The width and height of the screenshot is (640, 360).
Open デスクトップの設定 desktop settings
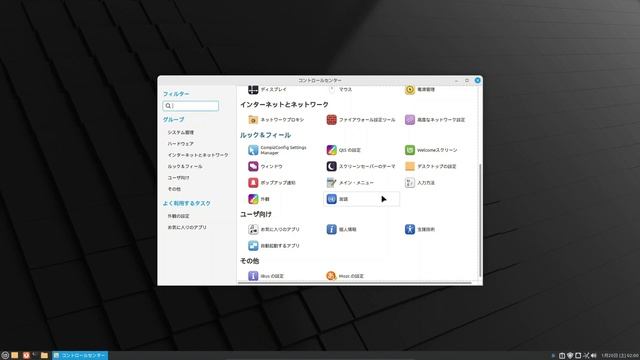[431, 166]
